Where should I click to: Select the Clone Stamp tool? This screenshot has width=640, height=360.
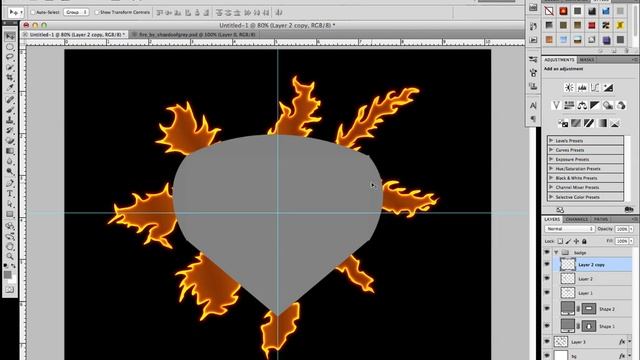click(x=10, y=120)
